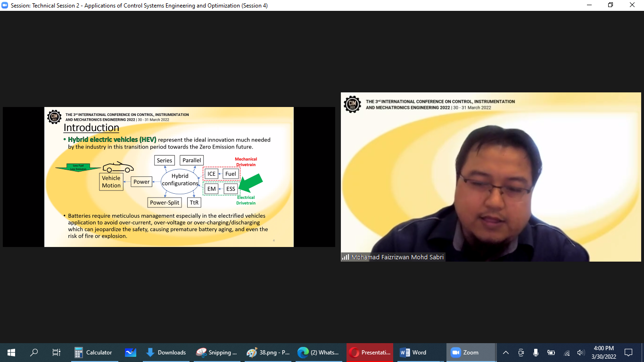Open the battery status tray icon

[551, 352]
